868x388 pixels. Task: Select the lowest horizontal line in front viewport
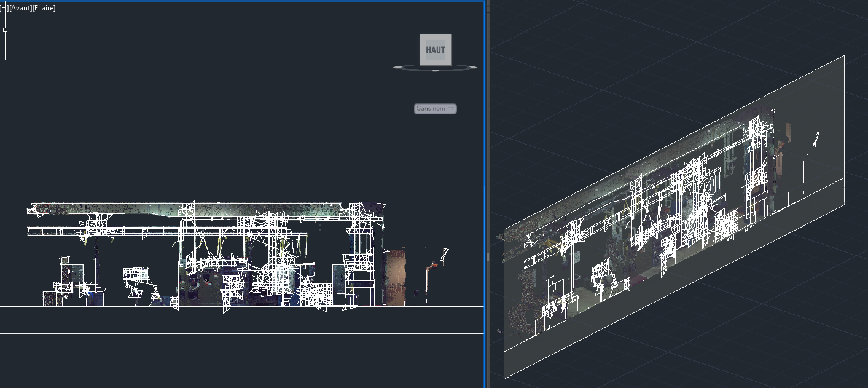[246, 333]
